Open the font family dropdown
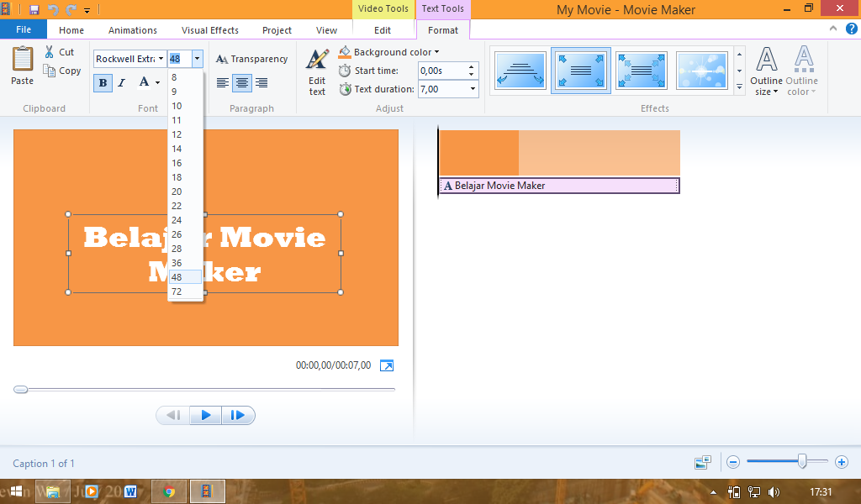Screen dimensions: 861x504 [161, 59]
